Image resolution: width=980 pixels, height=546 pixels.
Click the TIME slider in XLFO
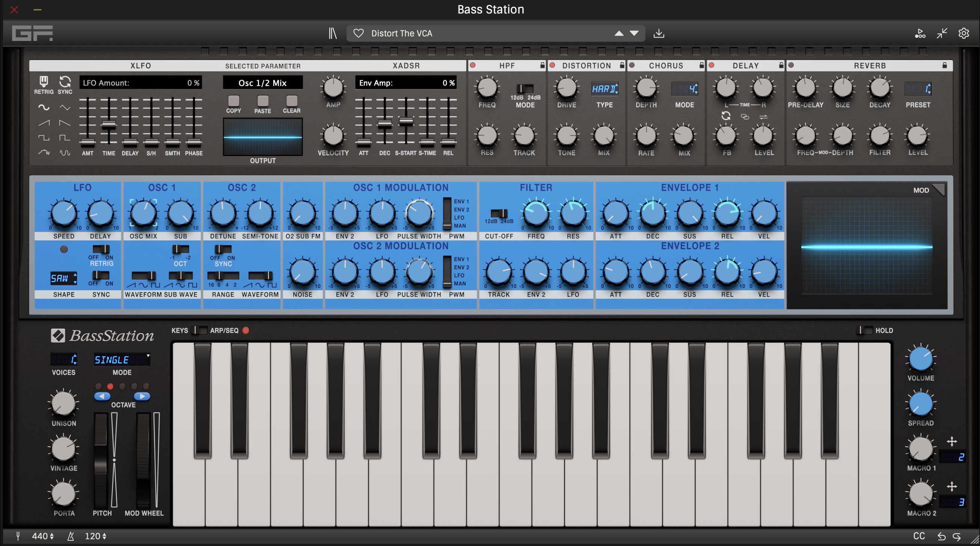click(x=109, y=125)
